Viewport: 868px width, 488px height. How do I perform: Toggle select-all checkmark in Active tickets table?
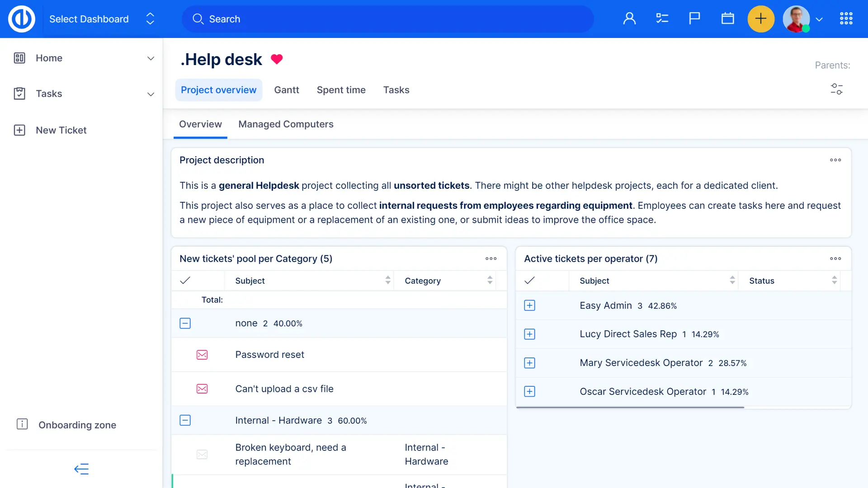point(529,281)
